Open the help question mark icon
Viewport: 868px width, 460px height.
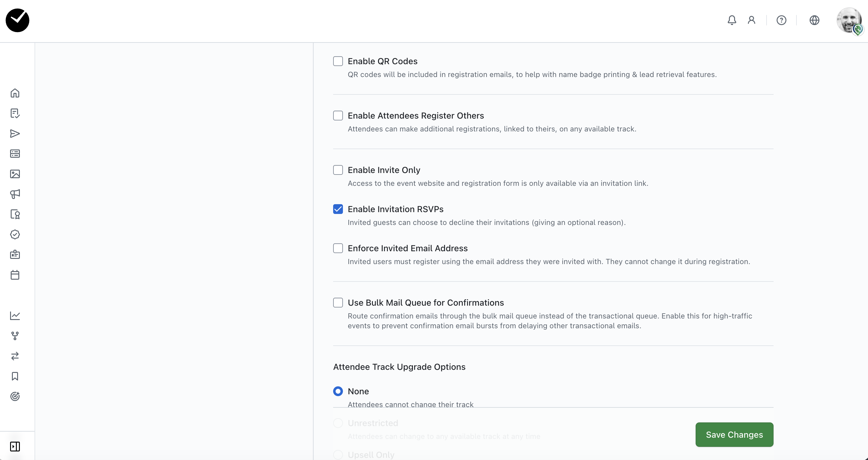click(781, 20)
